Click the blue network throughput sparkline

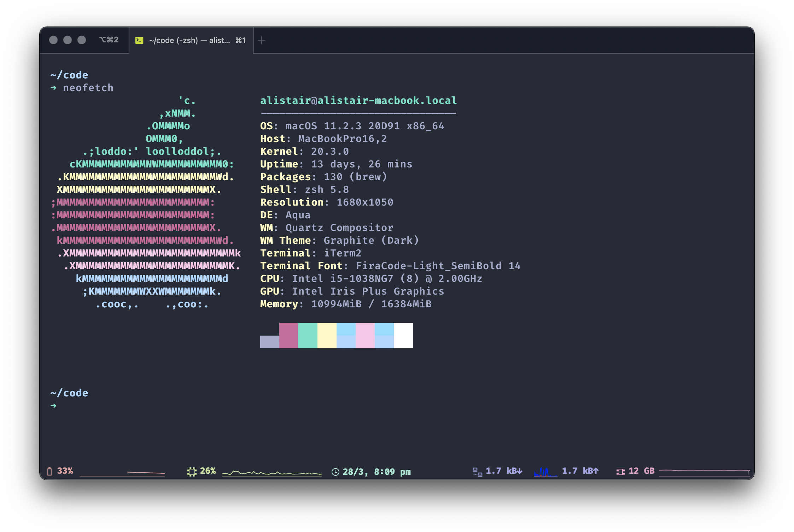tap(545, 472)
